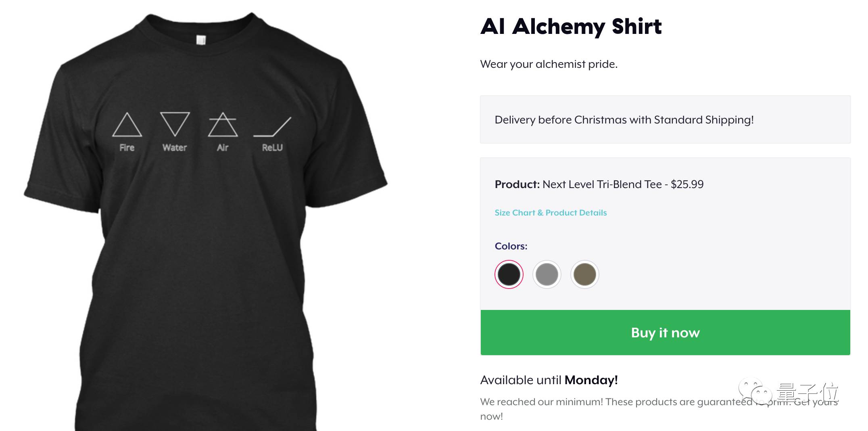The height and width of the screenshot is (431, 868).
Task: Click the Wear your alchemist pride tagline
Action: 549,64
